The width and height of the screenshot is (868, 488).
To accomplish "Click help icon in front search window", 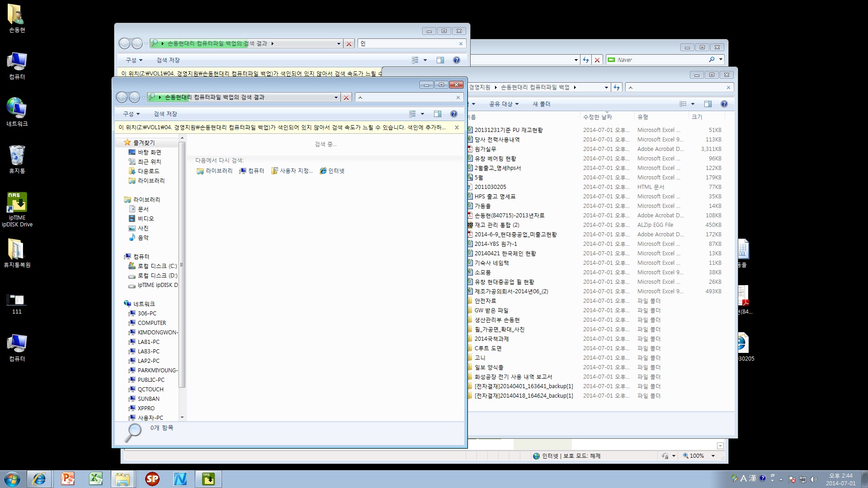I will pos(453,114).
